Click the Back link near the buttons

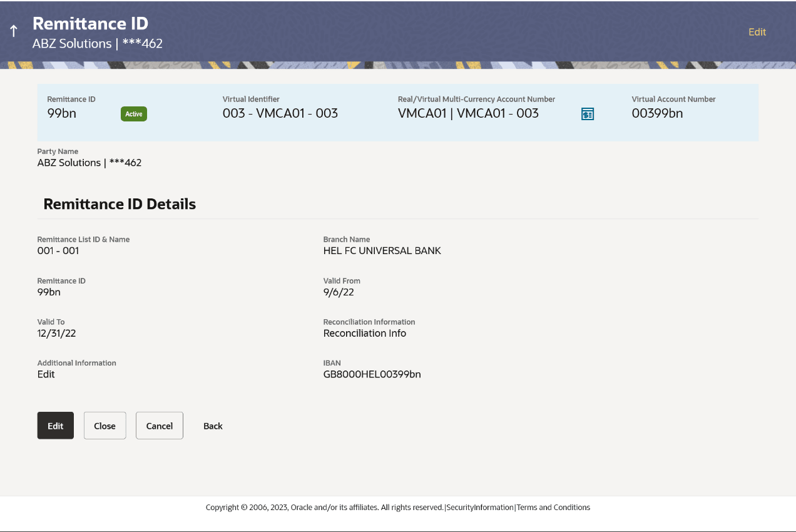point(213,426)
